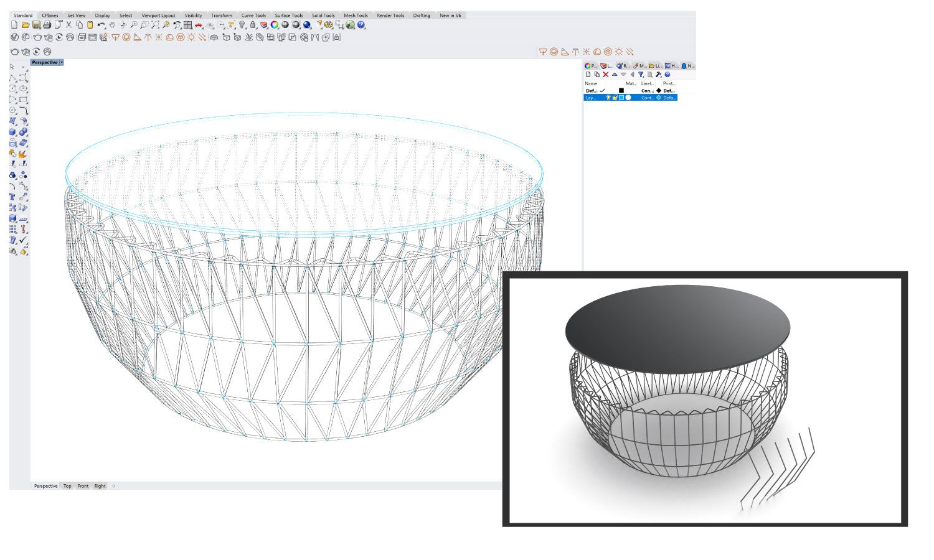934x560 pixels.
Task: Delete the selected layer with the red X
Action: 605,74
